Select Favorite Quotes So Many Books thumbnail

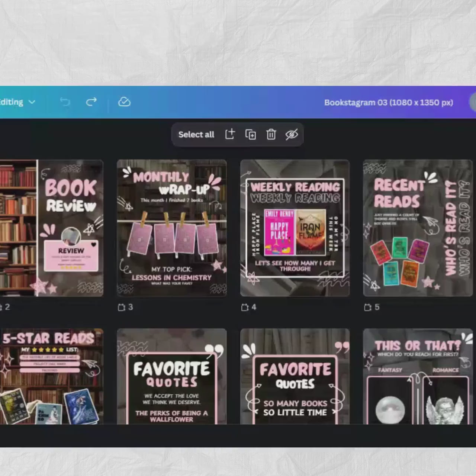pos(295,376)
